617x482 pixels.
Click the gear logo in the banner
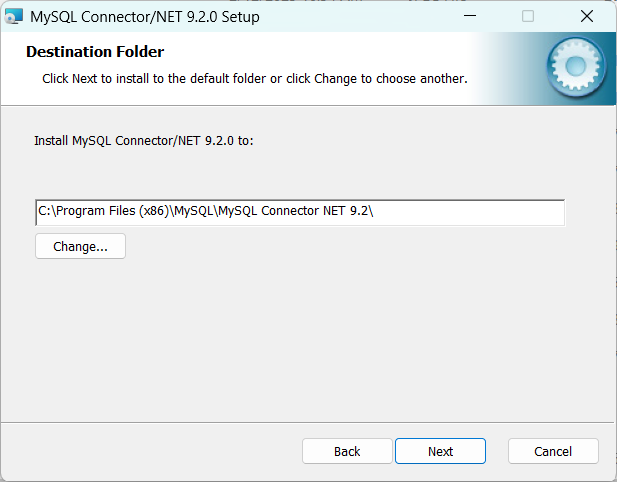[x=574, y=67]
